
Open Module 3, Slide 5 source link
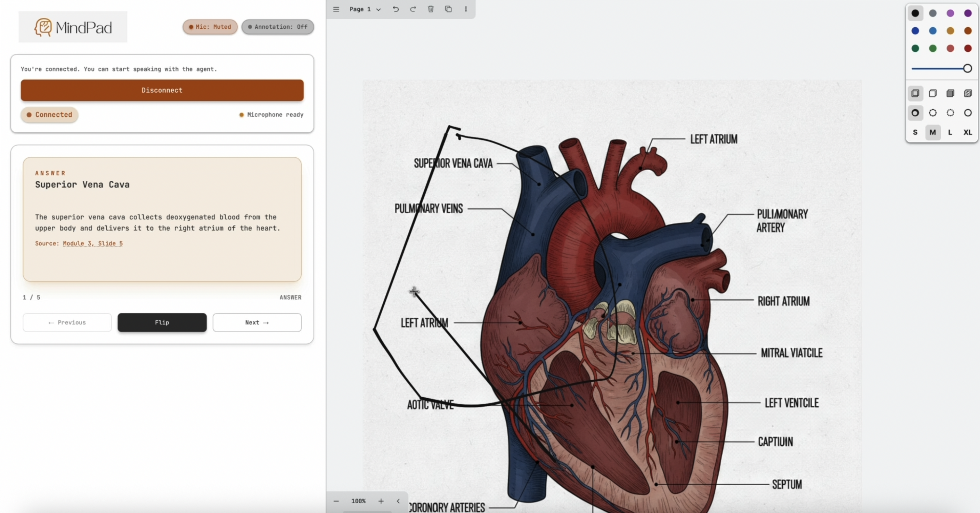[92, 243]
